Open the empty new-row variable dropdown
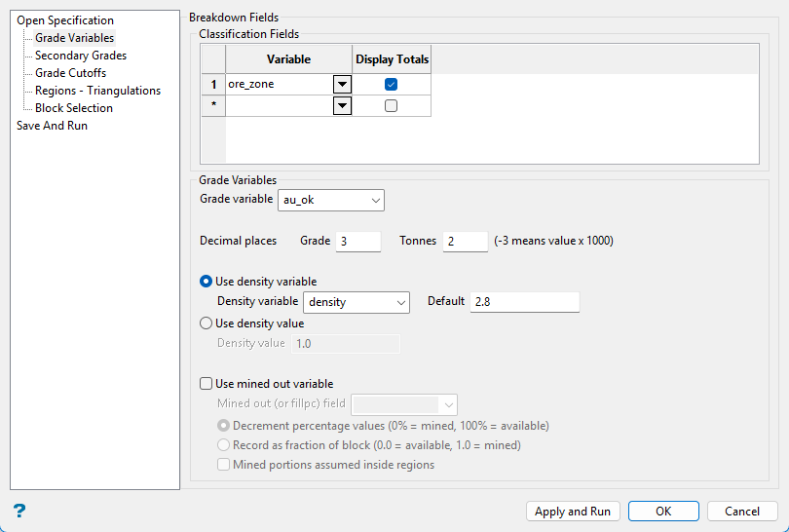This screenshot has width=789, height=532. (342, 106)
